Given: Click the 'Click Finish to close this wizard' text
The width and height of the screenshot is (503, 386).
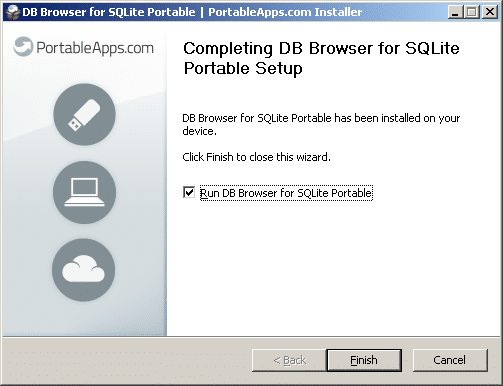Looking at the screenshot, I should pos(256,157).
